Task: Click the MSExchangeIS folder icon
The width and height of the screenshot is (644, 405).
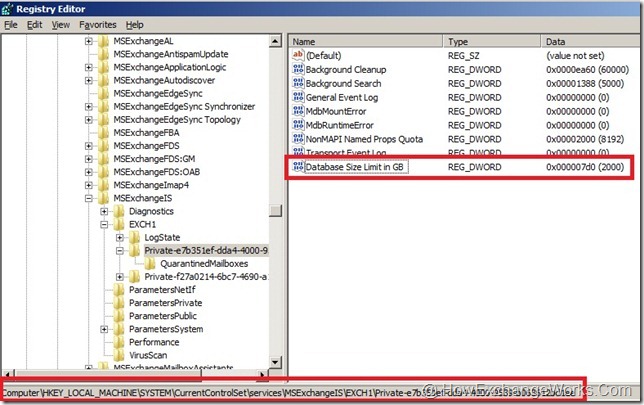Action: 104,198
